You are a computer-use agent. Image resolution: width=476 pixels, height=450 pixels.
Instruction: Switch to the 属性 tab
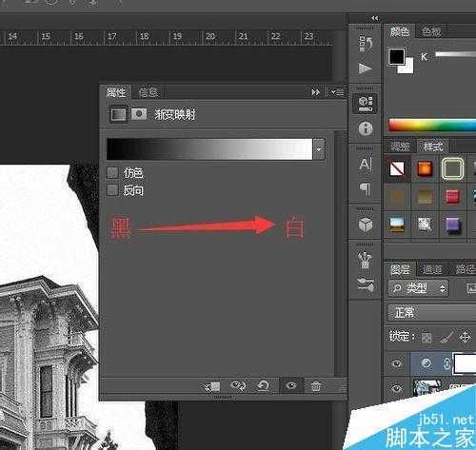tap(116, 92)
